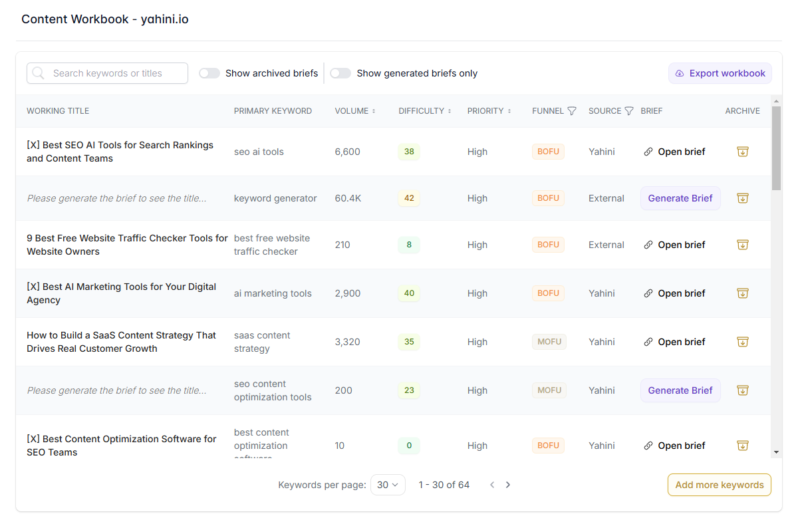The height and width of the screenshot is (532, 798).
Task: Click the Add more keywords button
Action: tap(720, 485)
